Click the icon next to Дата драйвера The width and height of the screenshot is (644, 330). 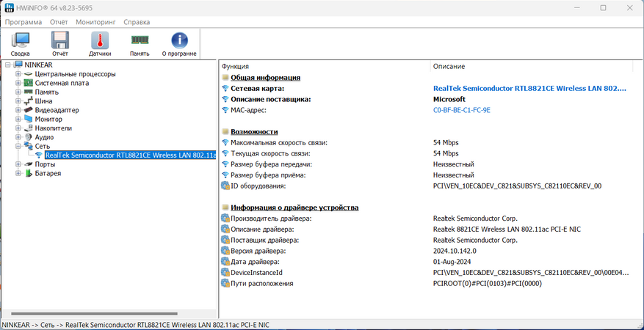click(225, 262)
